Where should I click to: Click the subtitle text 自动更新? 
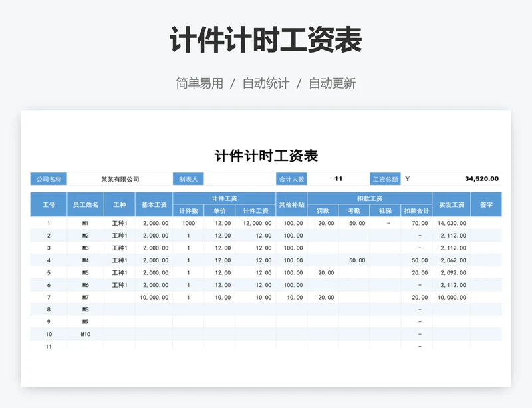click(x=332, y=83)
